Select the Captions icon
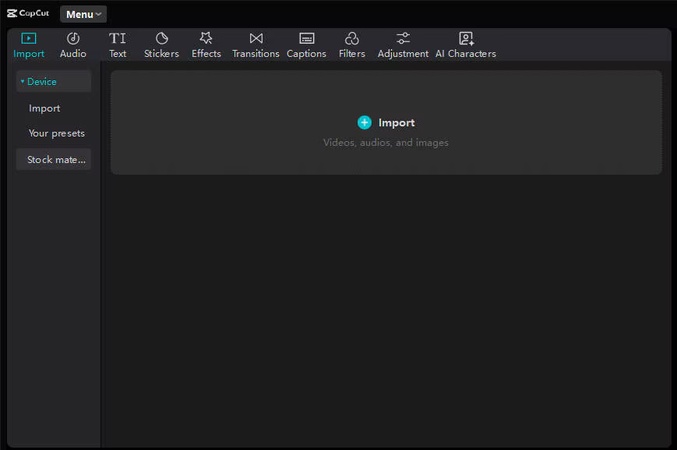 click(x=306, y=38)
